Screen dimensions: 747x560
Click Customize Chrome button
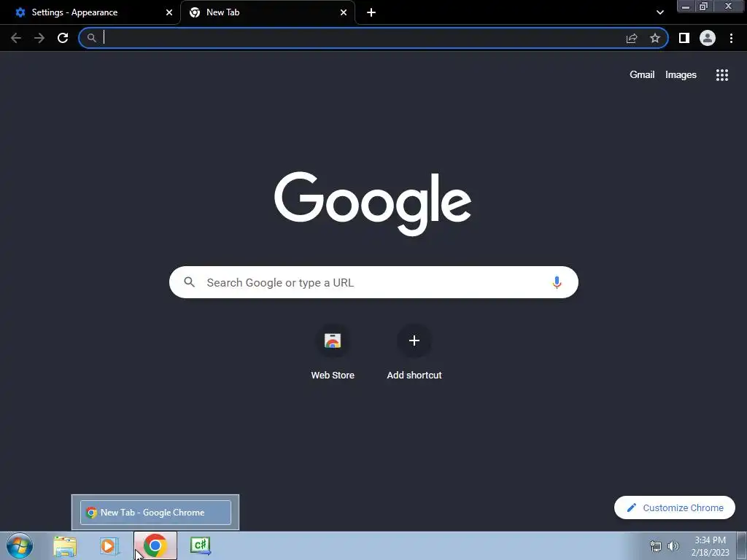coord(675,507)
